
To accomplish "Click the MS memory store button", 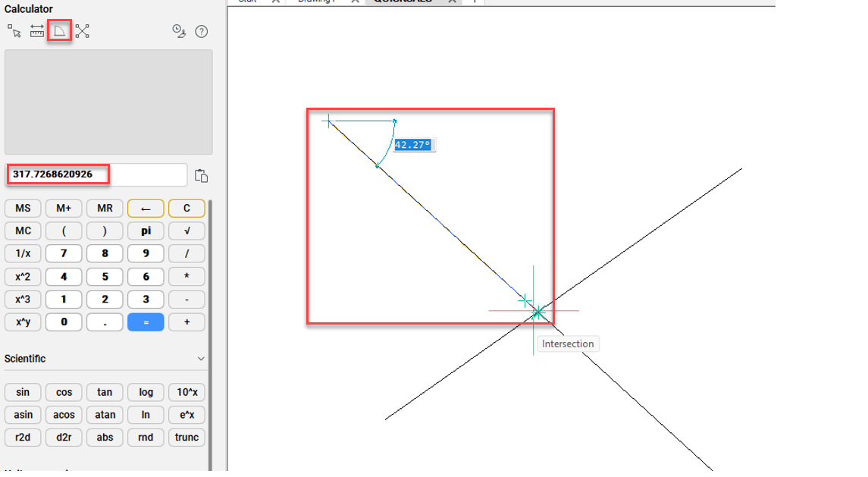I will [24, 209].
